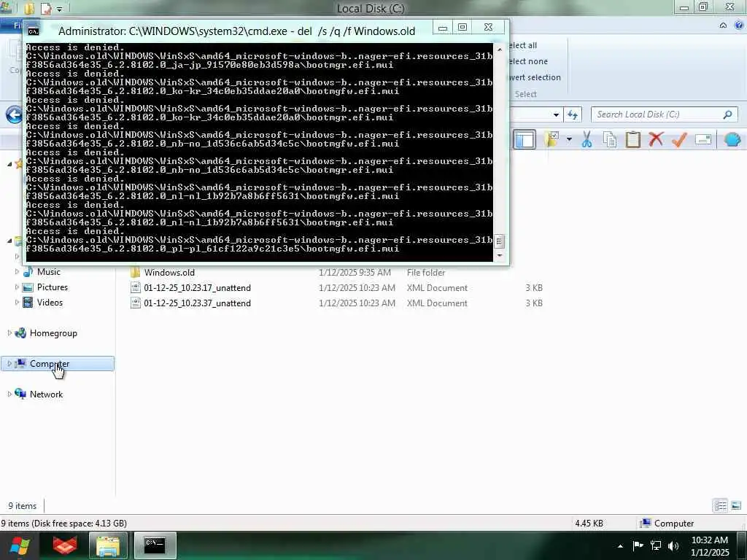Open Classic Shell settings shell icon

click(732, 139)
